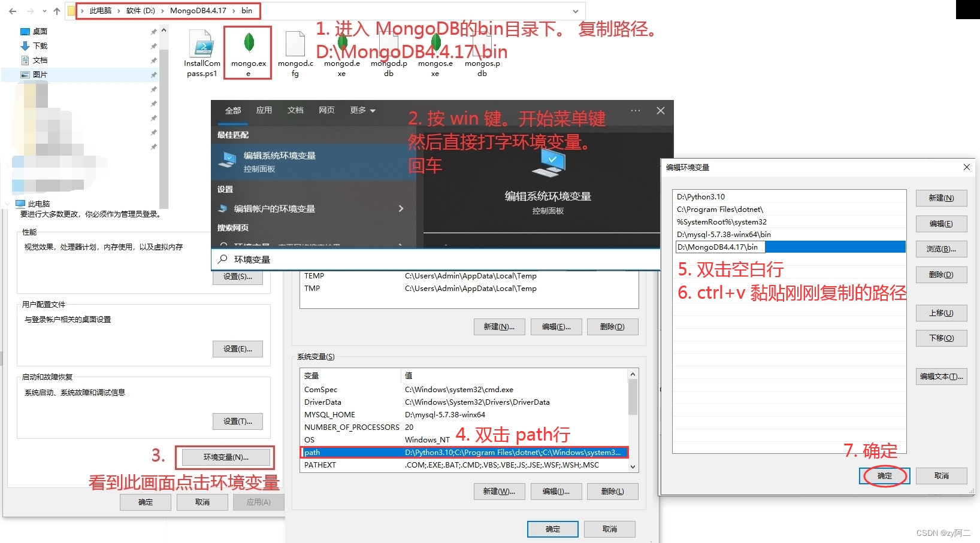Image resolution: width=980 pixels, height=543 pixels.
Task: Select D:\mysql-5.7.38-winx64\bin path entry
Action: (790, 234)
